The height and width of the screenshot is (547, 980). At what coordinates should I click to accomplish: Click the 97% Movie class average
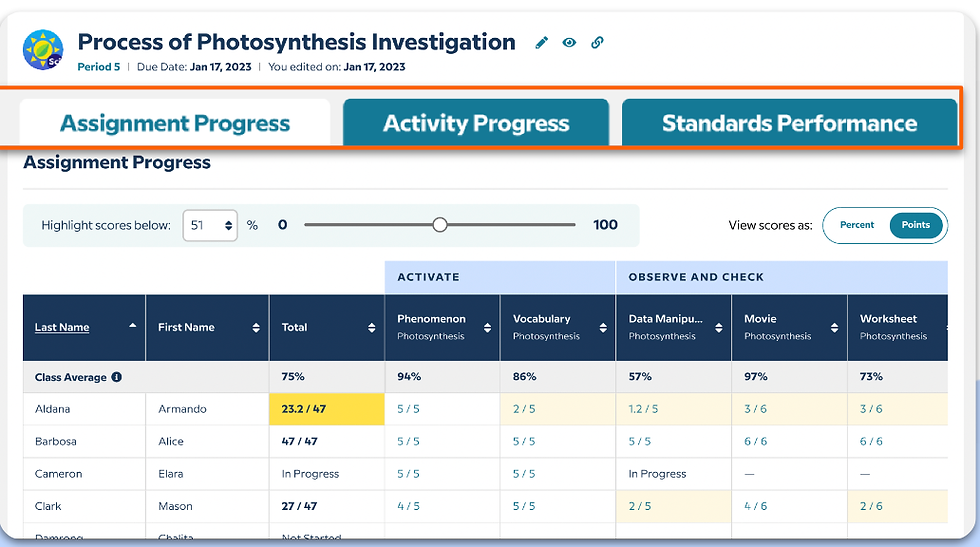[756, 376]
